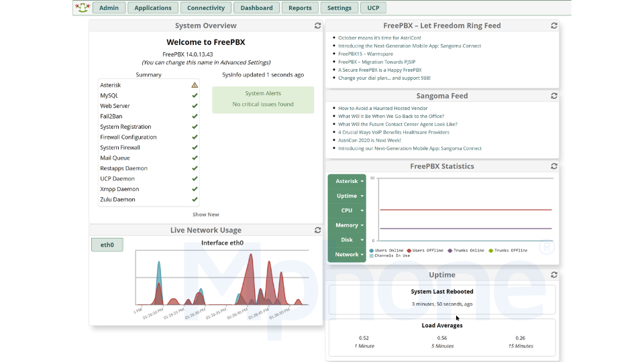Open 'October means it's time for AstriCon!' link

point(380,38)
